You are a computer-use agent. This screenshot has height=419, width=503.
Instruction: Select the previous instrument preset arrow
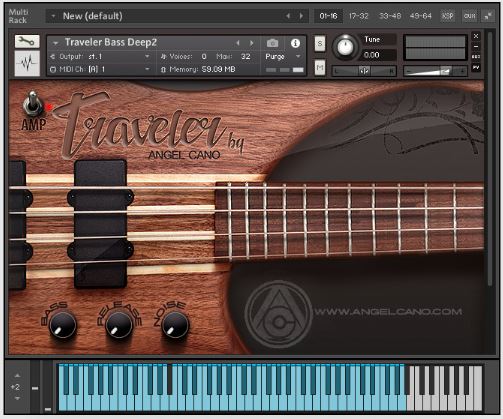click(x=238, y=43)
